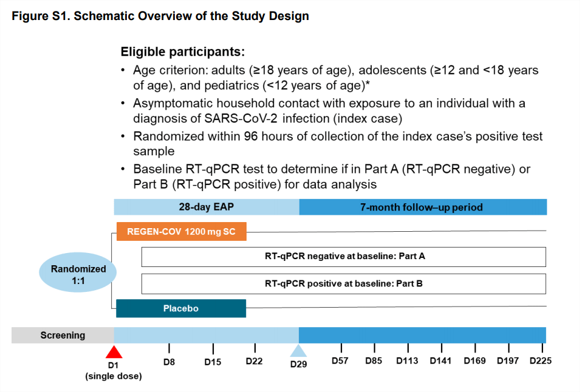This screenshot has height=392, width=580.
Task: Click the red triangle D1 dose marker
Action: click(x=114, y=353)
